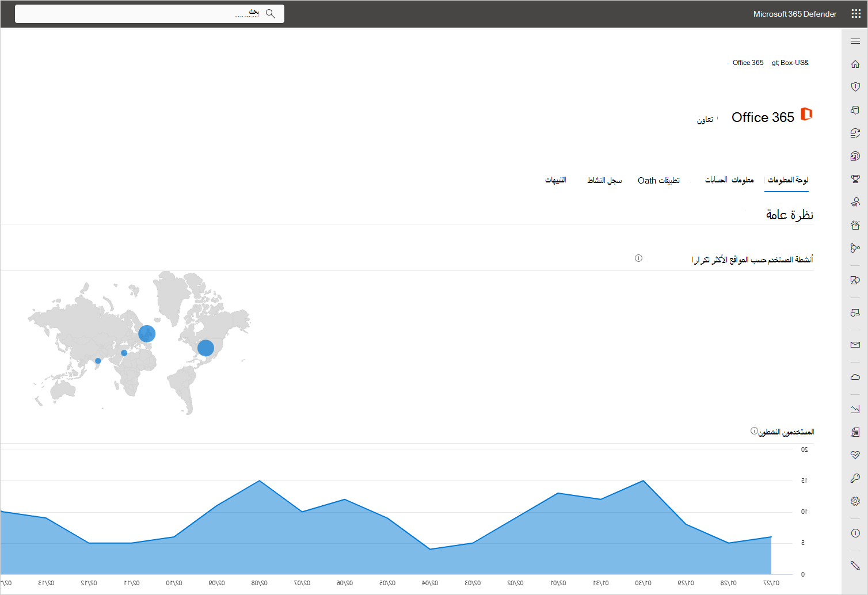Focus the search input field
This screenshot has height=595, width=868.
pos(150,14)
